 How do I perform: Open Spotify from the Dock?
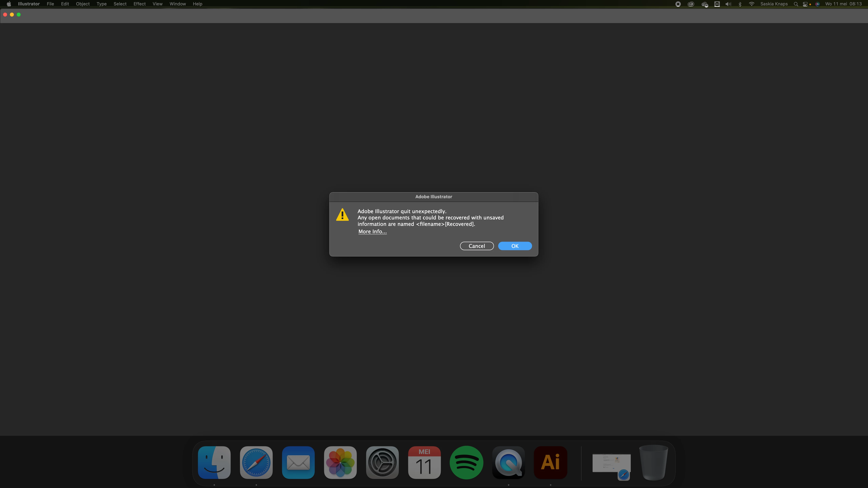tap(466, 462)
